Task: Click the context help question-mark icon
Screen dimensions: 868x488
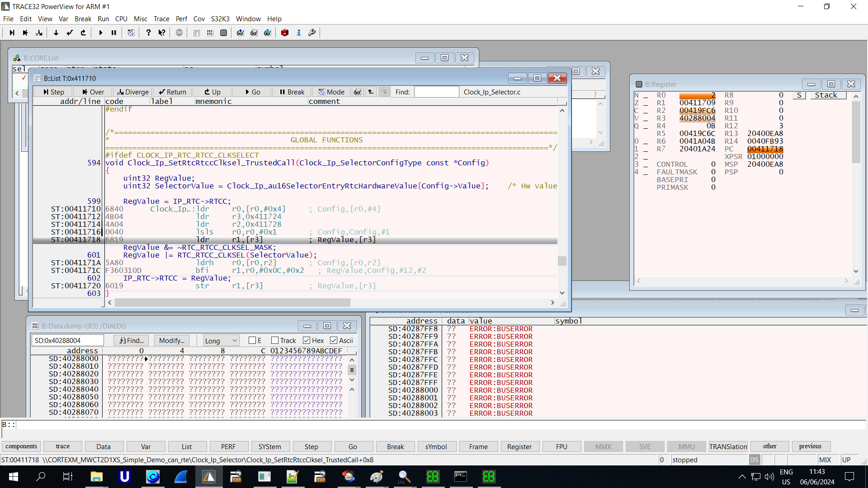Action: point(162,33)
